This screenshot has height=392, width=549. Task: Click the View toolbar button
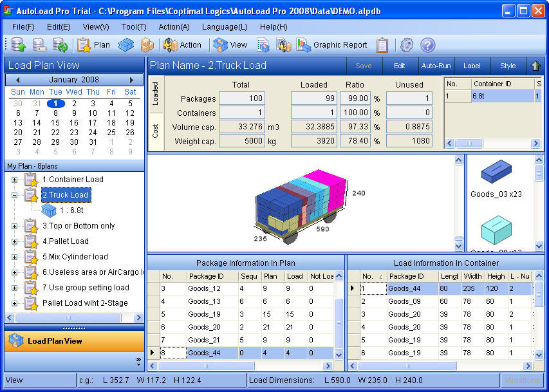(x=230, y=45)
